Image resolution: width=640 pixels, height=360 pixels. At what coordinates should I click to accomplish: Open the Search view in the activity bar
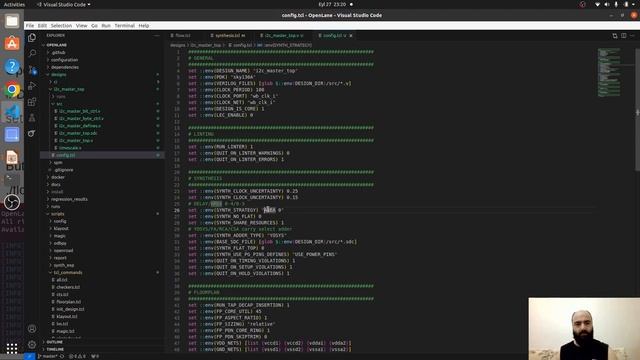[x=32, y=53]
